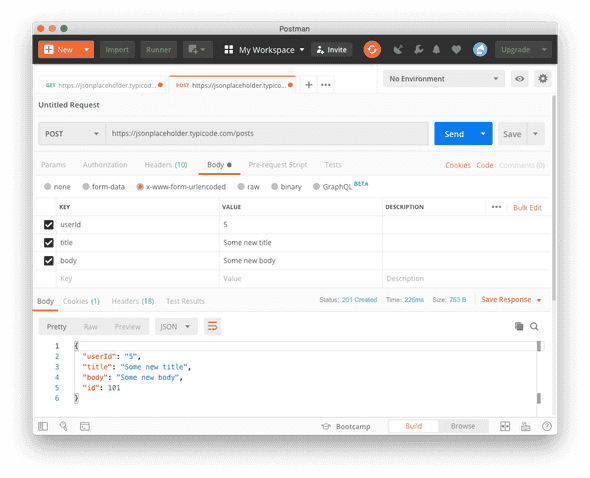Open the Postman console icon
The image size is (590, 478).
pos(85,426)
